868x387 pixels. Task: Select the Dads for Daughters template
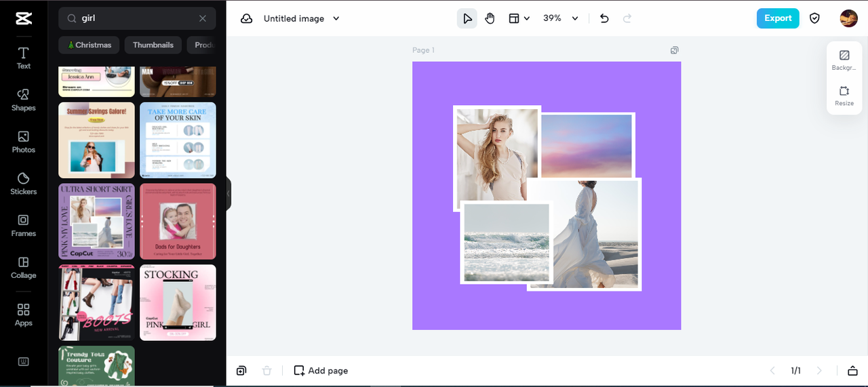pyautogui.click(x=178, y=222)
